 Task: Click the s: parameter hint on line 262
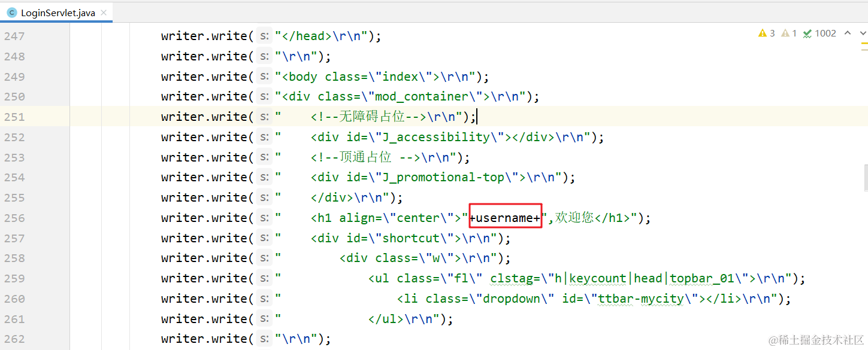click(x=264, y=339)
